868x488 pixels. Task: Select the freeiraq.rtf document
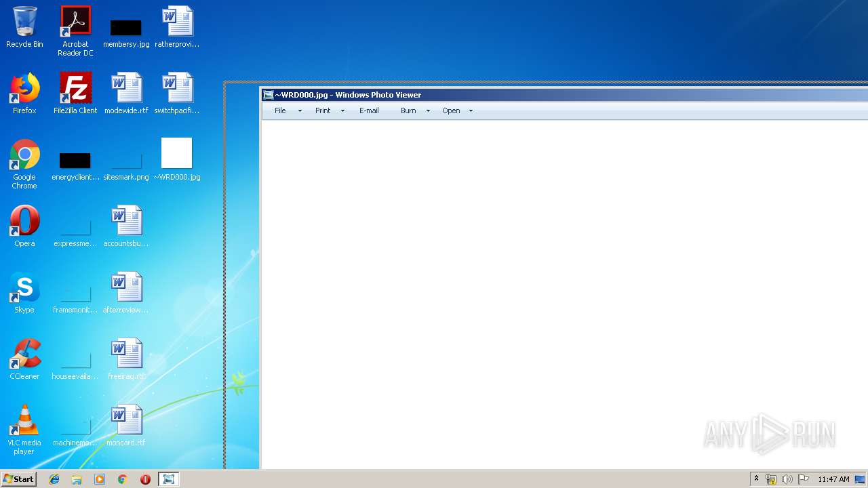pos(126,359)
